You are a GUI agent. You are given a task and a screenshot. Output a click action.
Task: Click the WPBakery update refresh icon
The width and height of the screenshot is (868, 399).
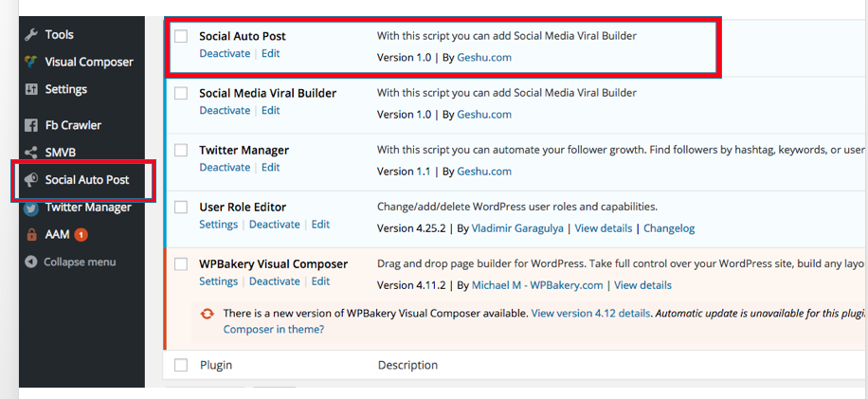click(x=207, y=314)
